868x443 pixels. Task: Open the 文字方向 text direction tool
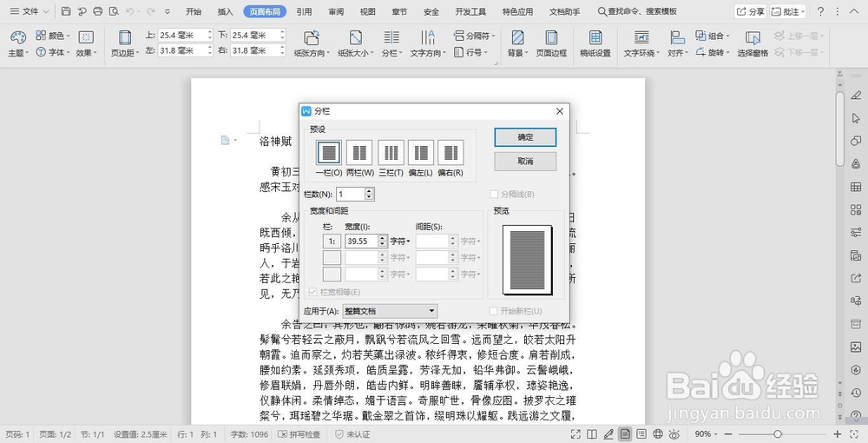[428, 43]
